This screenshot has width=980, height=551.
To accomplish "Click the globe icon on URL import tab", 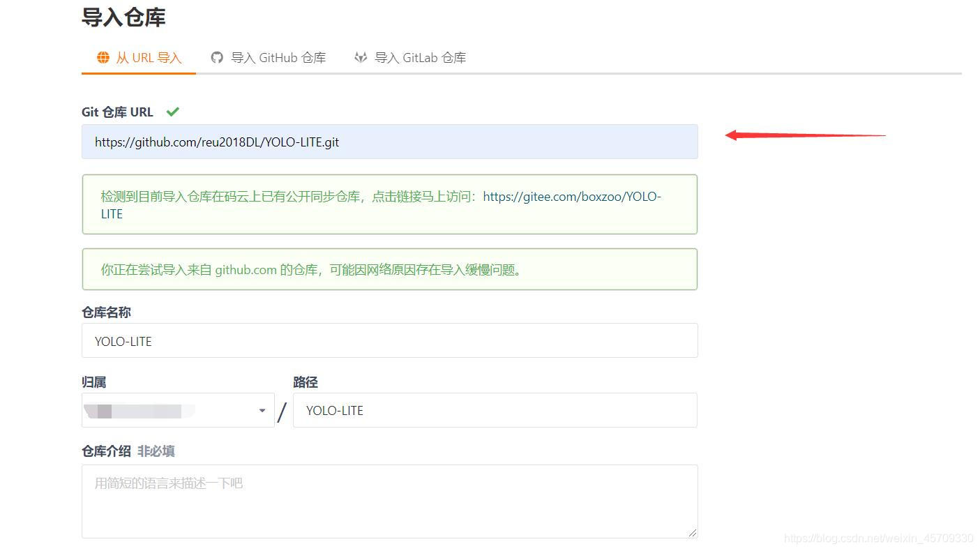I will (x=103, y=58).
